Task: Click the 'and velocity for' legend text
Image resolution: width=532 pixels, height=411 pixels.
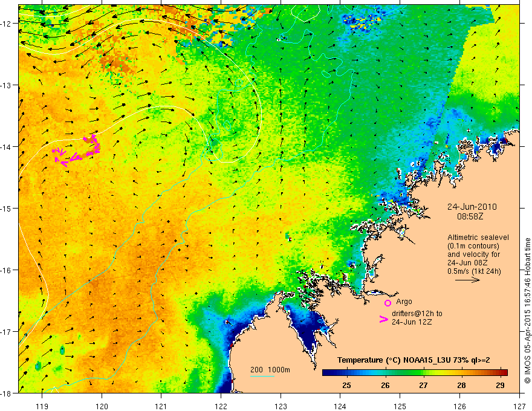Action: (473, 254)
